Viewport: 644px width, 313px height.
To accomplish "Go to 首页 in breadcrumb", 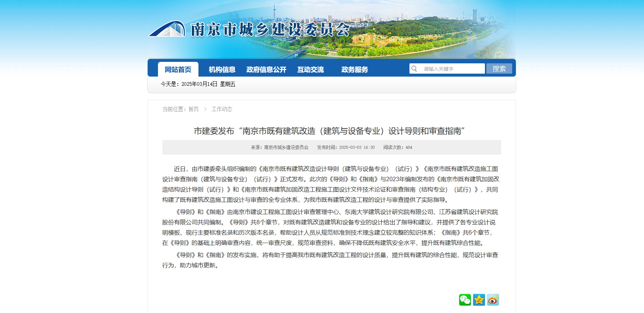I will (x=193, y=109).
